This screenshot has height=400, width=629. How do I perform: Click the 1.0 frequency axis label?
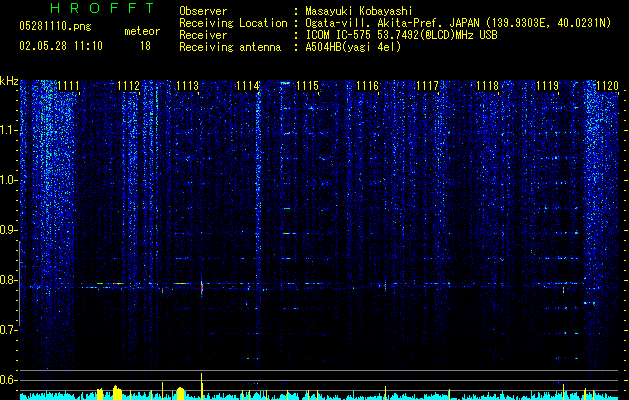tap(9, 180)
